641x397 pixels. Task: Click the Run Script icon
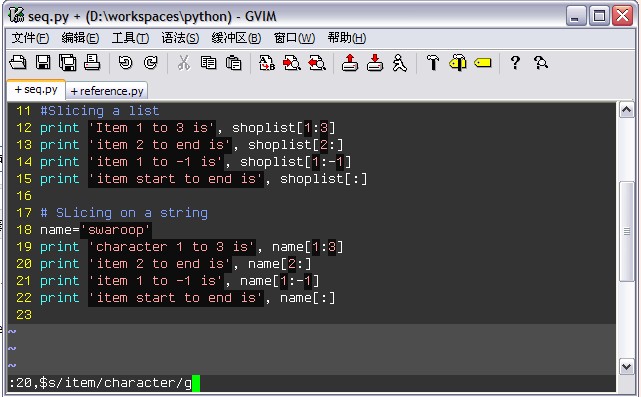[400, 63]
